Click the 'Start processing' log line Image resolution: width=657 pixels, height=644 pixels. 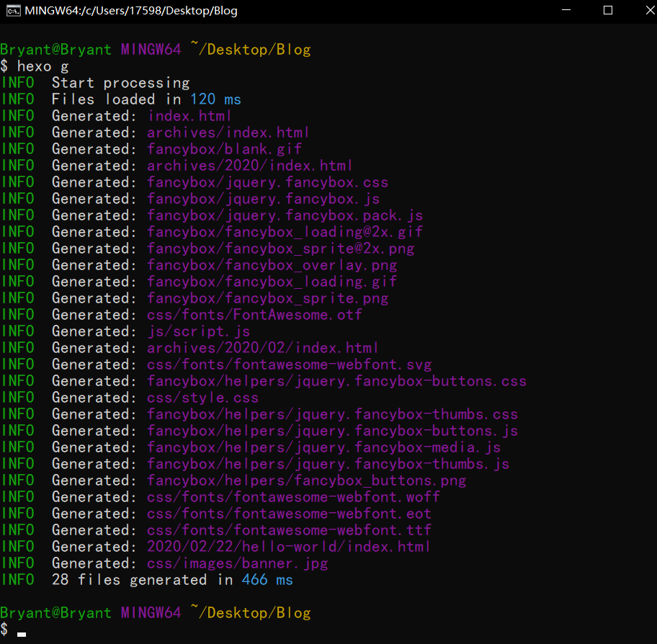pyautogui.click(x=121, y=83)
